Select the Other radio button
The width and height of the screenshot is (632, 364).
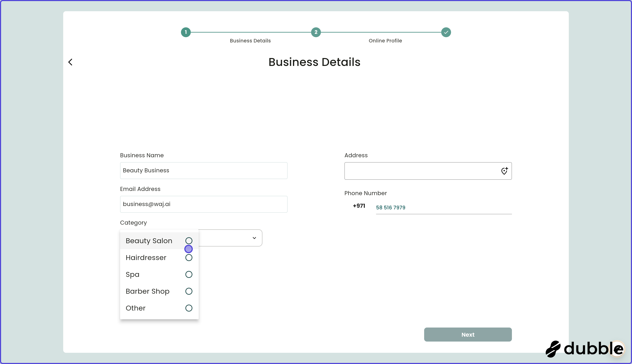coord(189,308)
